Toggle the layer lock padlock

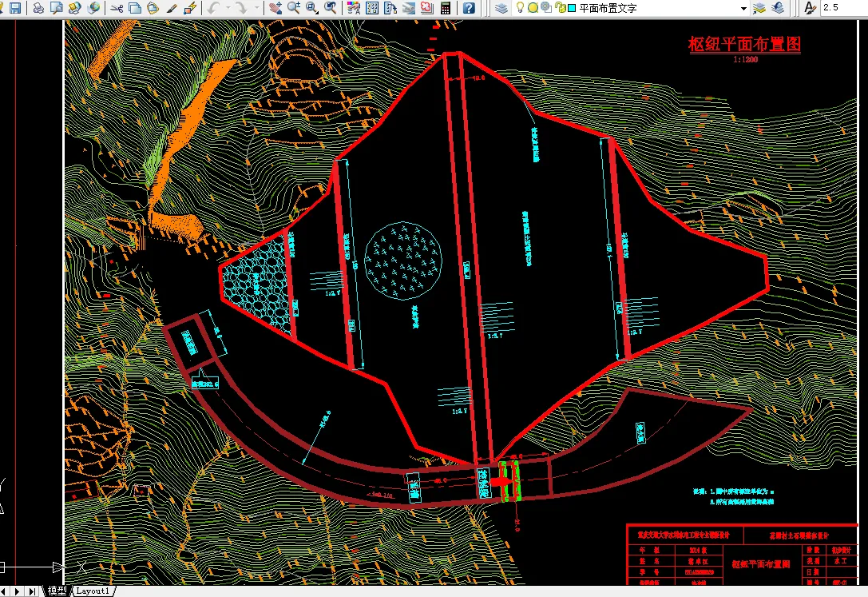[x=561, y=8]
